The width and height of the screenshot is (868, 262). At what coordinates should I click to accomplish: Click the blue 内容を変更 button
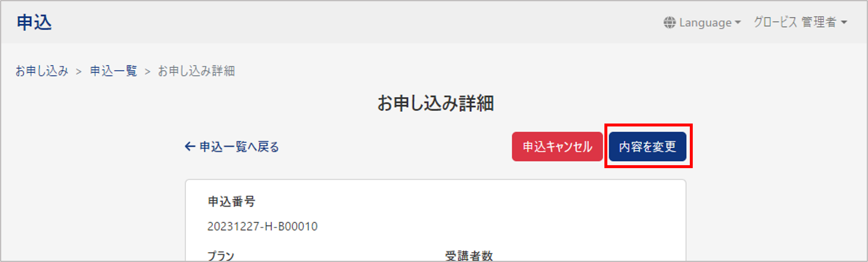648,146
